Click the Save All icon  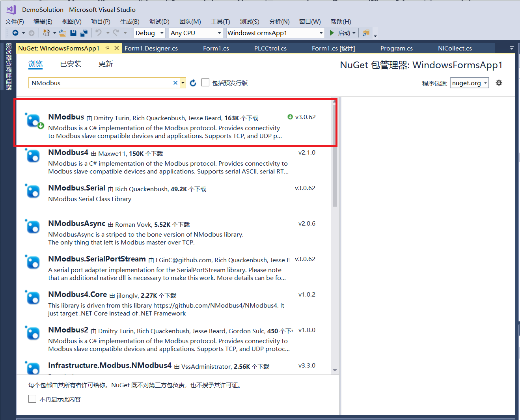(84, 33)
